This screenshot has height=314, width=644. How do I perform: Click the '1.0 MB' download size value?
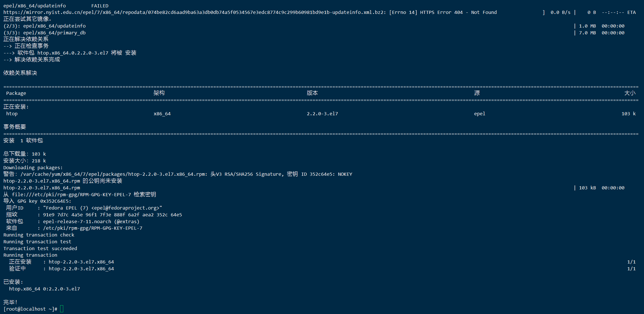(587, 26)
